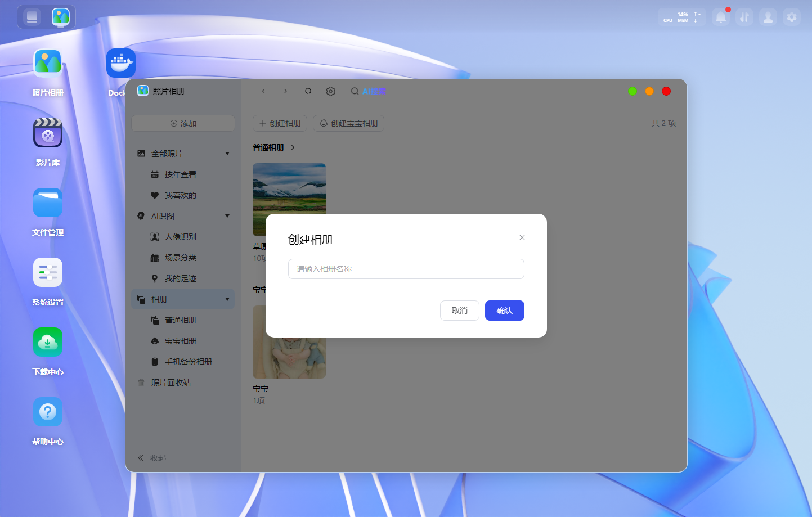Image resolution: width=812 pixels, height=517 pixels.
Task: Confirm album creation with 确认
Action: (x=505, y=311)
